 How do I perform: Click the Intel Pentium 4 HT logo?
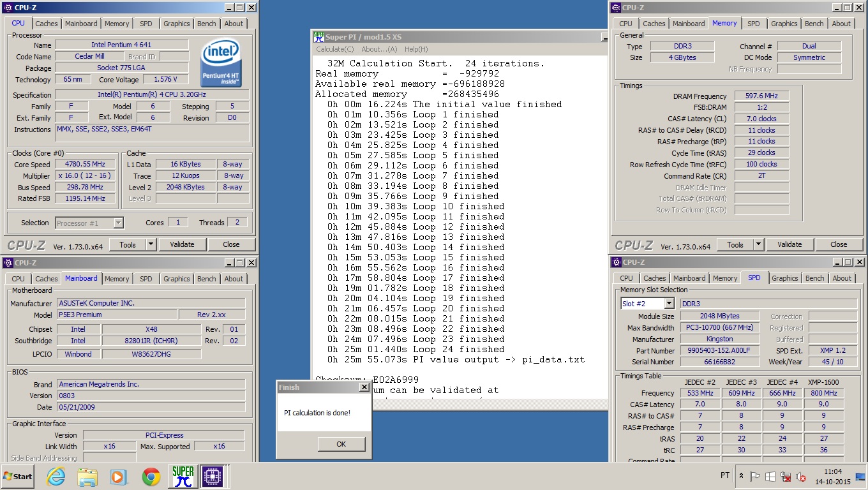[x=221, y=63]
